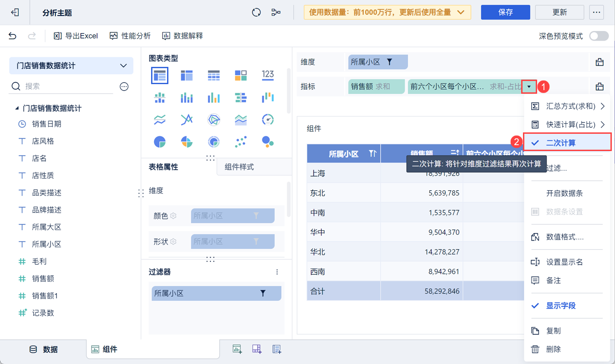The width and height of the screenshot is (615, 364).
Task: Select the grouped table chart type
Action: pyautogui.click(x=160, y=76)
